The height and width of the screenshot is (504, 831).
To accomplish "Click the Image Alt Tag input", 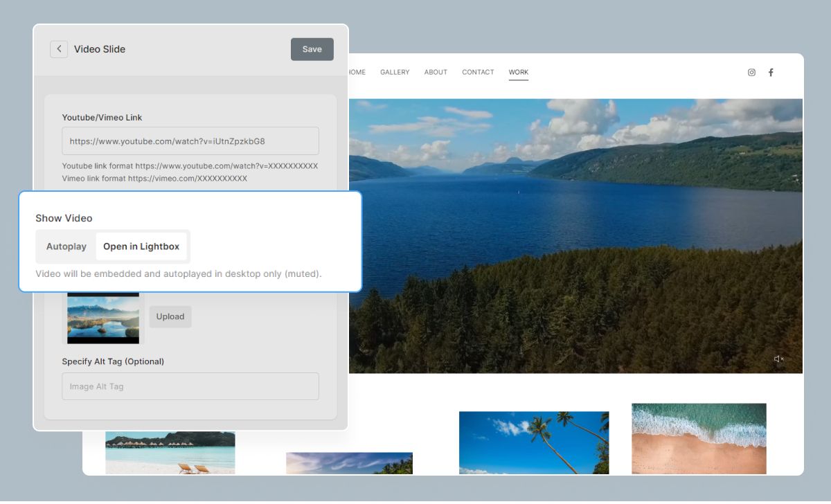I will pos(190,386).
